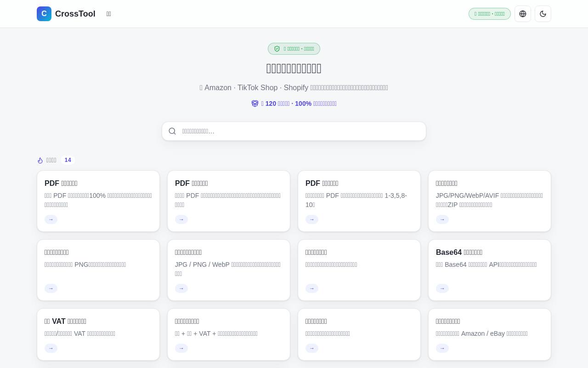Click the arrow on the Amazon / eBay card
The image size is (588, 368).
(442, 348)
